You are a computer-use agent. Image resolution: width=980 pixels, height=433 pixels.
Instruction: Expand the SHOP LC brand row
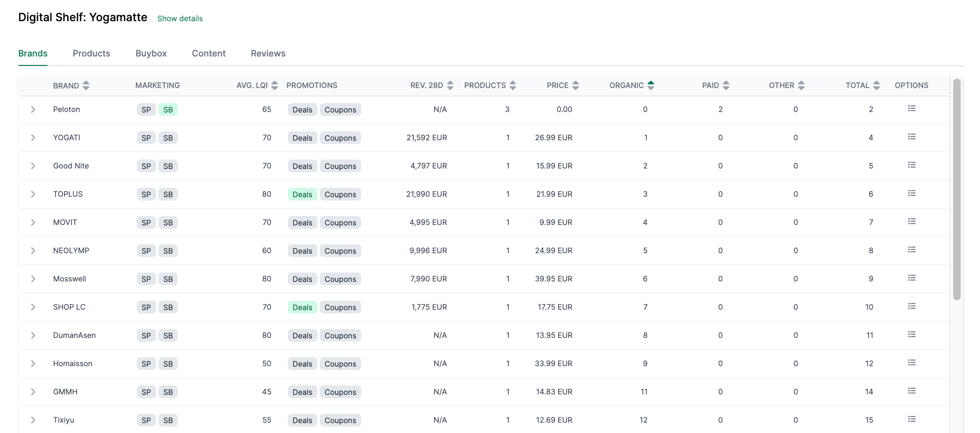(33, 307)
